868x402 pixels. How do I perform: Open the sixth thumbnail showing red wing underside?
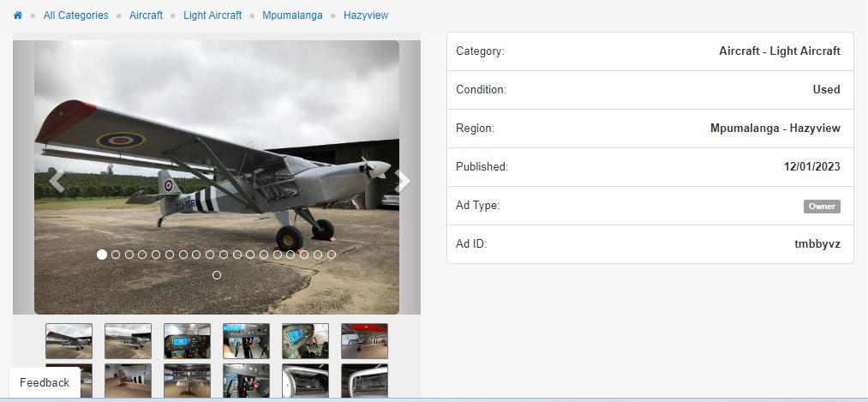coord(364,341)
